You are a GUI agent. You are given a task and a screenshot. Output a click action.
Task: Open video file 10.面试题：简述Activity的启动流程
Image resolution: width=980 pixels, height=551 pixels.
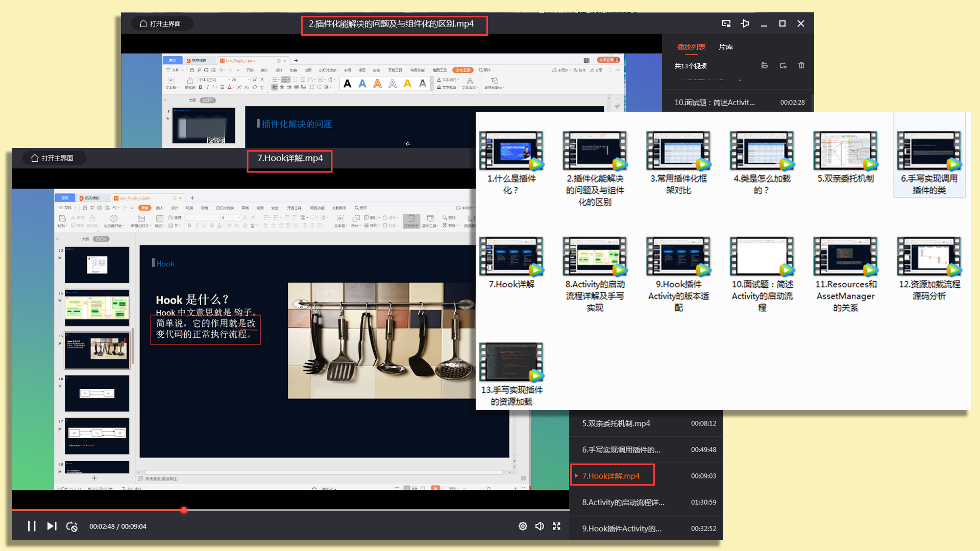(x=762, y=274)
